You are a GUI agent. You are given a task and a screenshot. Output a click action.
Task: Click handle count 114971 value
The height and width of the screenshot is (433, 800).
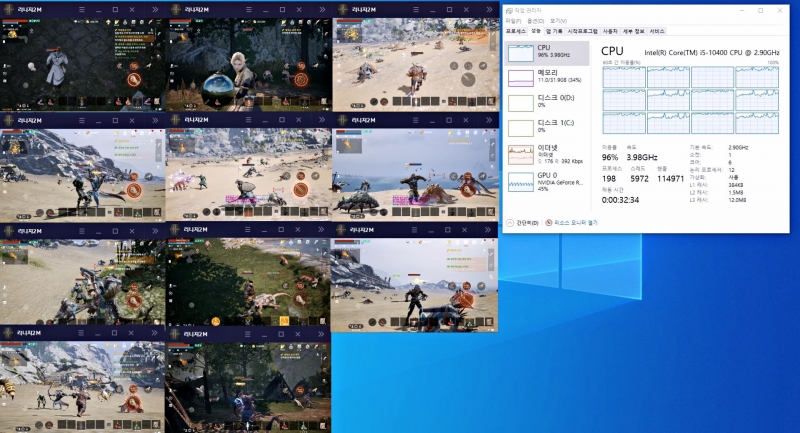click(x=670, y=179)
